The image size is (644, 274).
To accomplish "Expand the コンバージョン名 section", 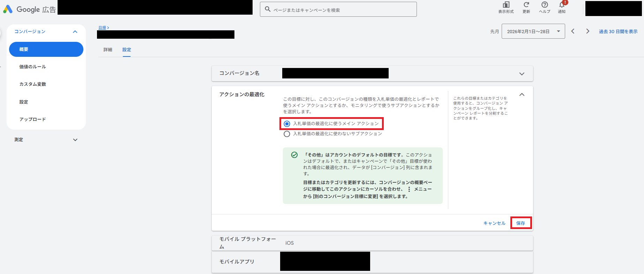I will (522, 74).
